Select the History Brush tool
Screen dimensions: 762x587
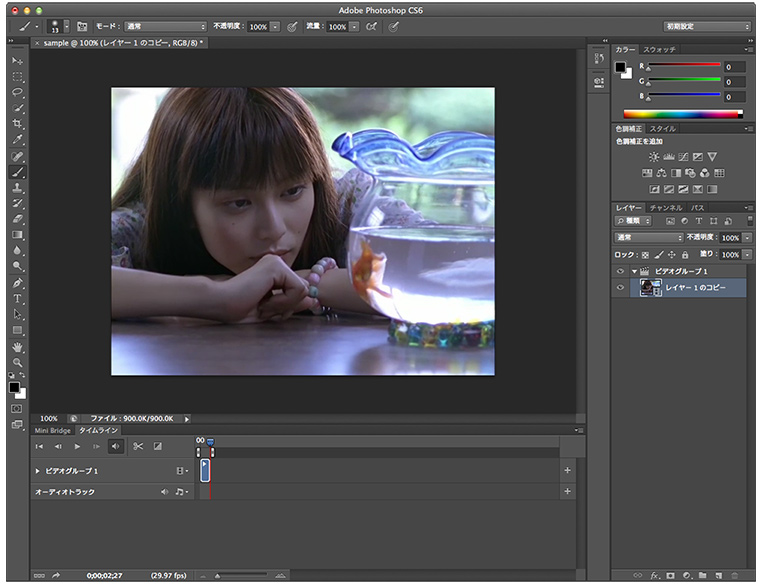tap(17, 203)
